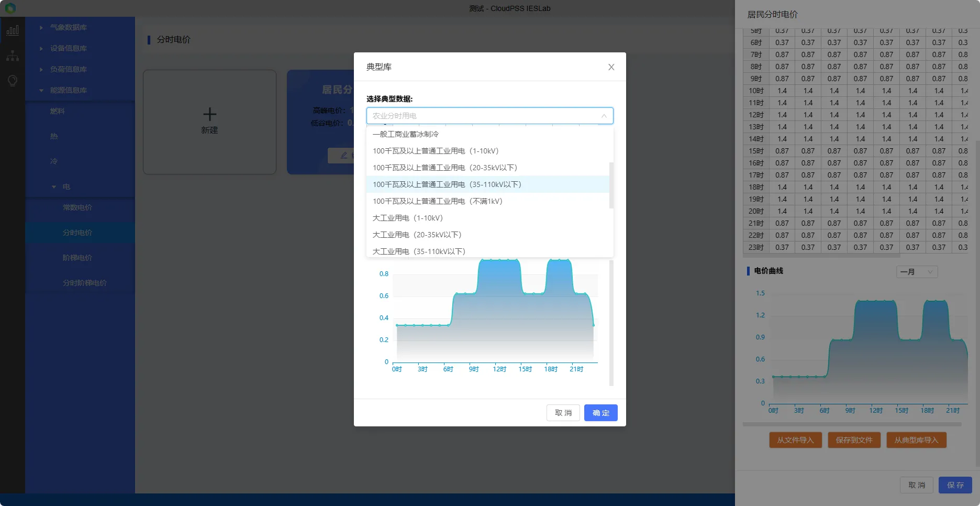Image resolution: width=980 pixels, height=506 pixels.
Task: Choose 大工业用电 (35-110kV以下) option
Action: [488, 250]
